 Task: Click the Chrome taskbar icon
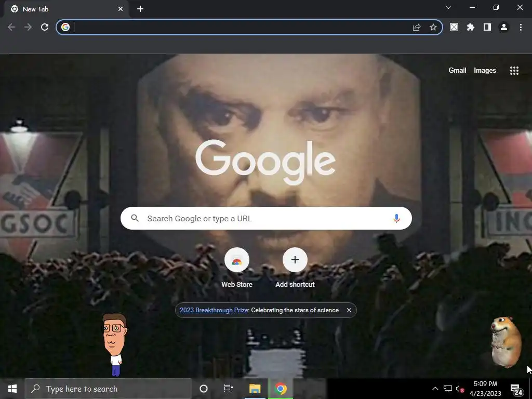(281, 389)
